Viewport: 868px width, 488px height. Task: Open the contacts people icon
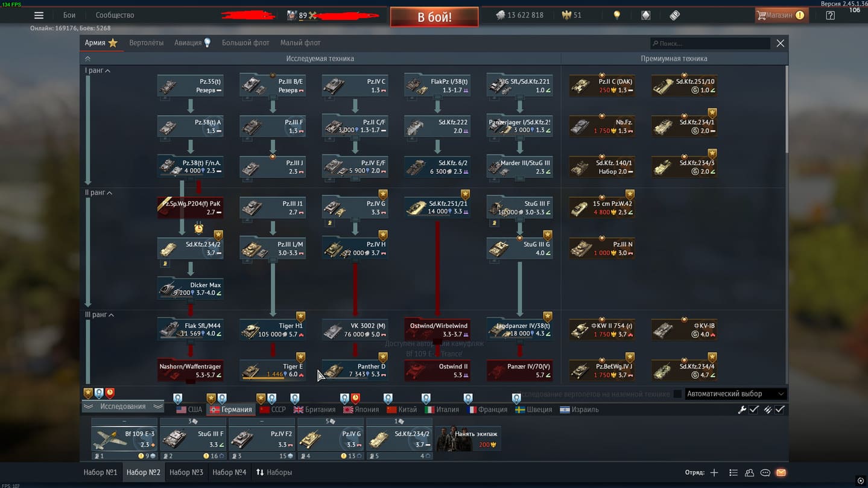click(749, 473)
